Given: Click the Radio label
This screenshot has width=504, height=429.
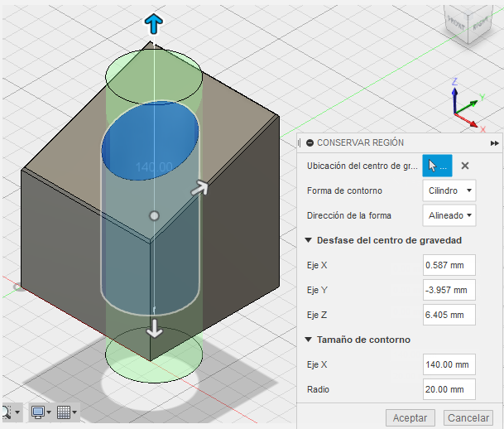Looking at the screenshot, I should (x=318, y=389).
